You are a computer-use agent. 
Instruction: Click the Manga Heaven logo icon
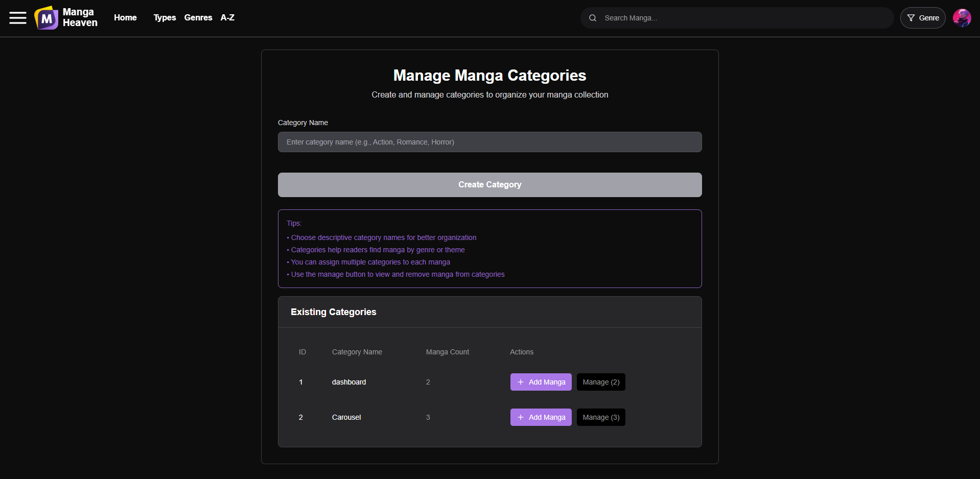[x=46, y=18]
